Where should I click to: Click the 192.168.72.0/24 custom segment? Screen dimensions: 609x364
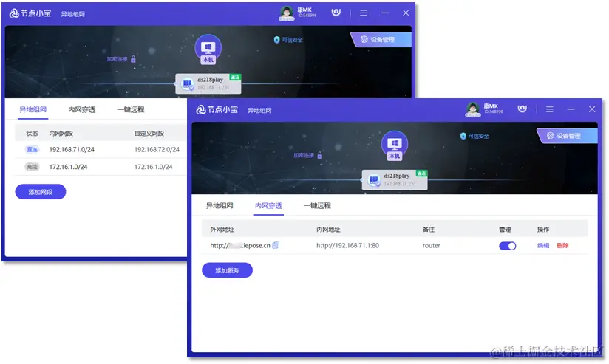click(x=157, y=149)
